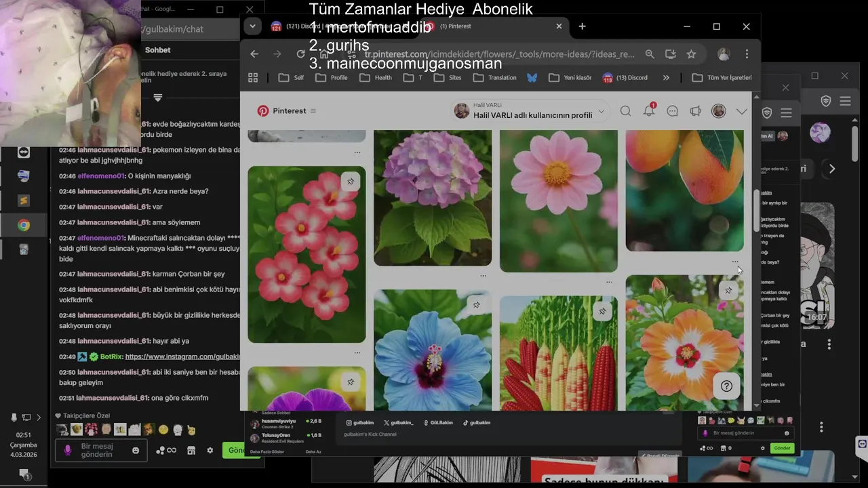Open the Chrome three-dot menu
Image resolution: width=868 pixels, height=488 pixels.
pyautogui.click(x=747, y=54)
